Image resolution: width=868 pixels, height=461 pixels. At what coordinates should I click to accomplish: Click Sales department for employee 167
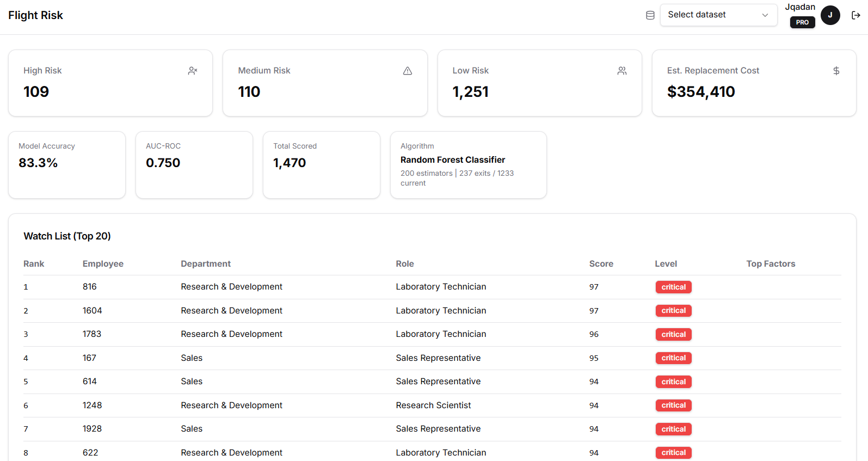coord(192,358)
